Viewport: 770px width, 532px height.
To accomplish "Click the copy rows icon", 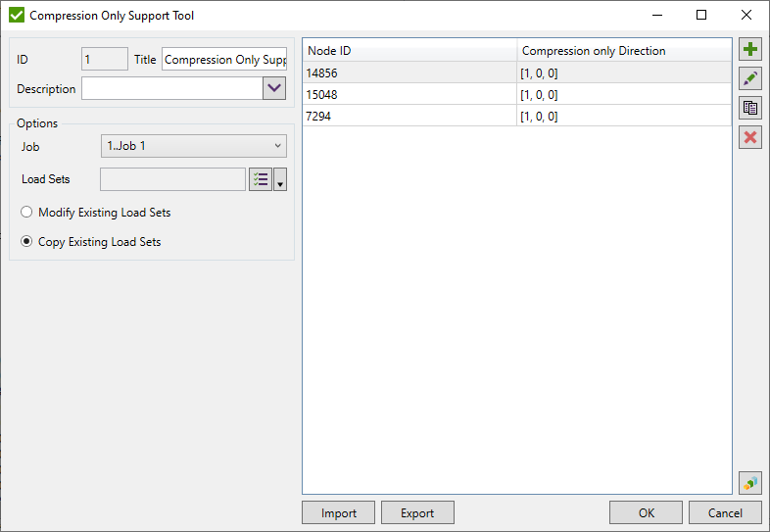I will point(750,108).
